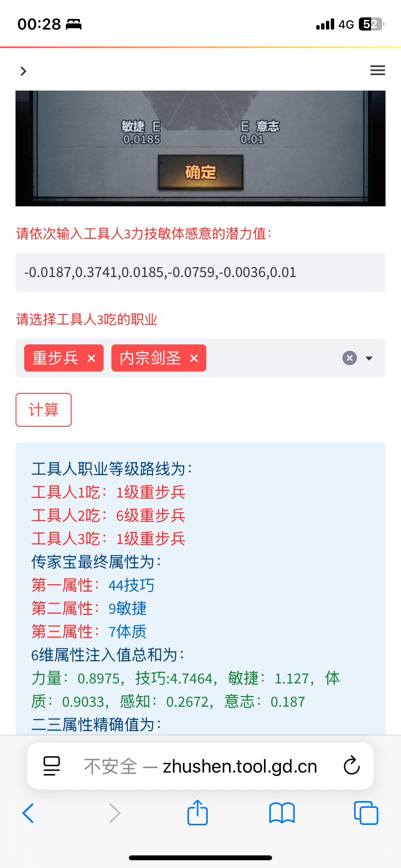
Task: Remove the 内宗剑圣 tag
Action: [194, 358]
